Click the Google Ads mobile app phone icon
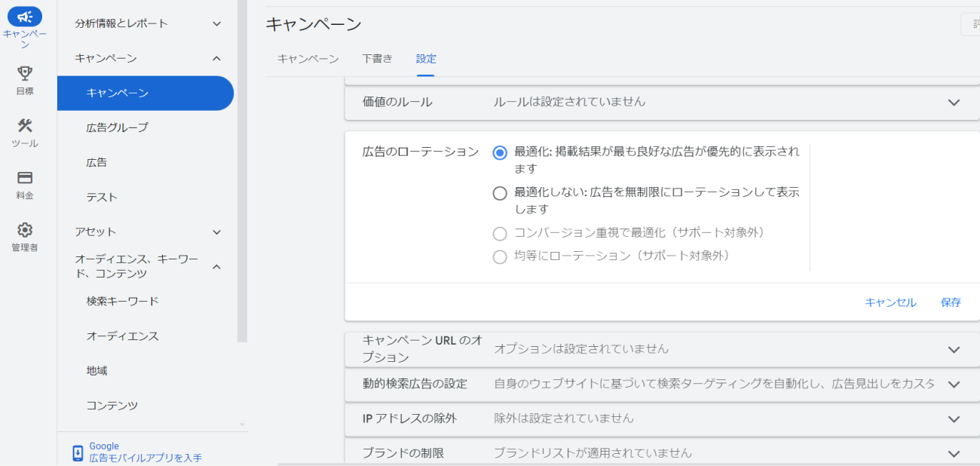Screen dimensions: 980x466 click(78, 452)
